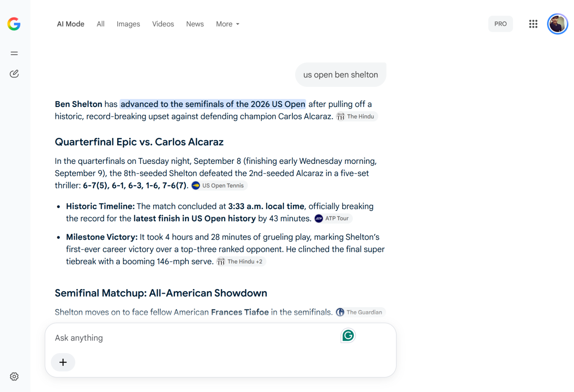Switch to the Images tab
Image resolution: width=574 pixels, height=392 pixels.
coord(128,24)
